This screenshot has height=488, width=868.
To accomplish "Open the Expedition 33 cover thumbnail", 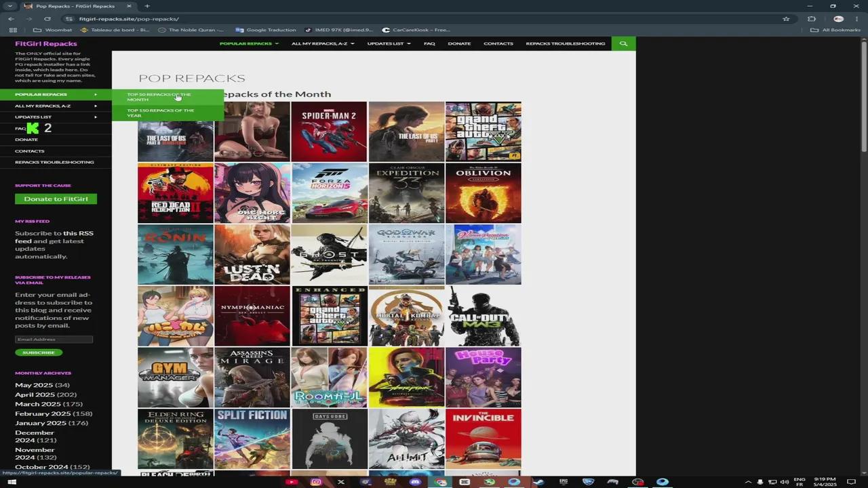I will tap(406, 193).
